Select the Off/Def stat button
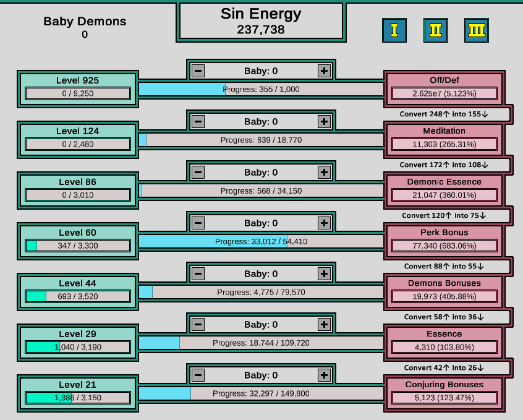 (444, 87)
